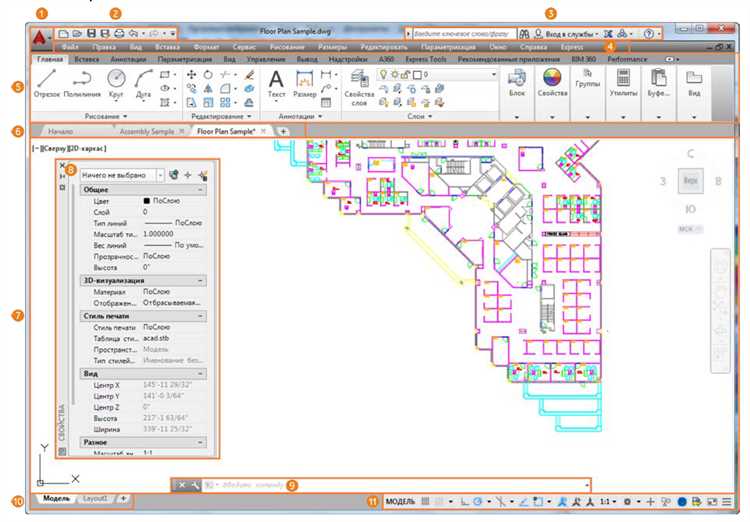Click the Erase tool icon in Редактирование panel
Screen dimensions: 750x522
pyautogui.click(x=249, y=75)
